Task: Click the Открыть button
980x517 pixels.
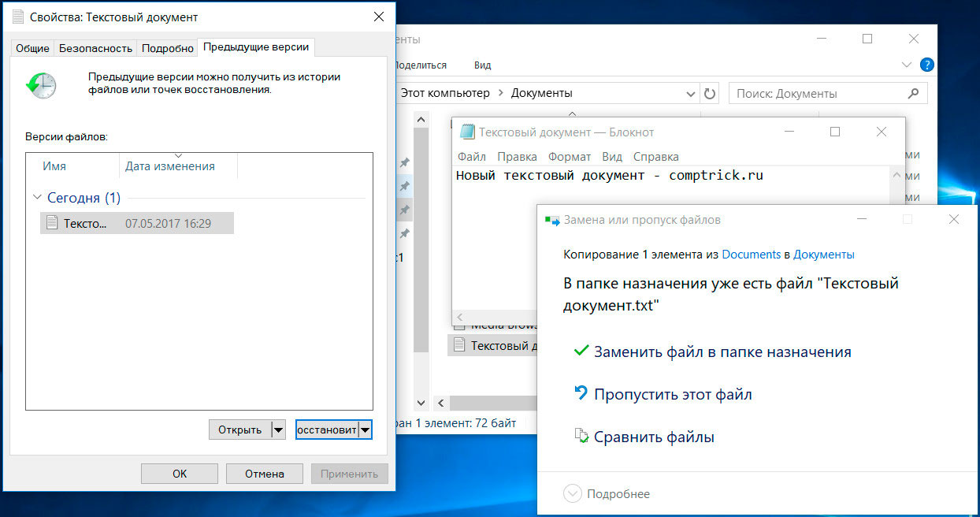Action: pyautogui.click(x=240, y=430)
